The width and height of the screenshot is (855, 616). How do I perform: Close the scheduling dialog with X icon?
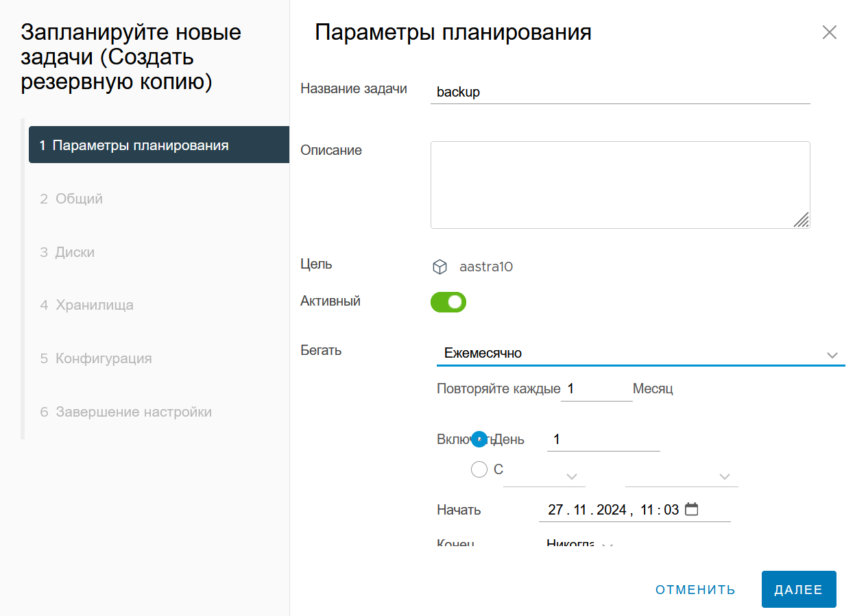(x=829, y=33)
